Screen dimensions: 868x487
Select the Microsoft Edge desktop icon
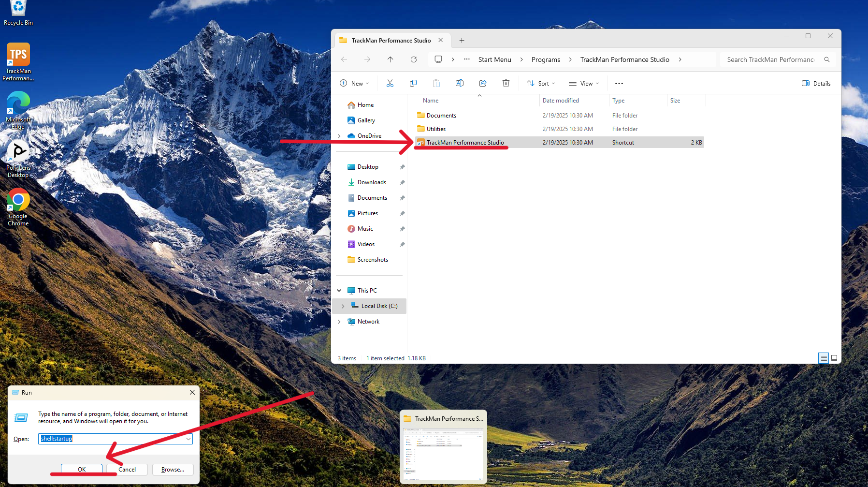click(18, 110)
